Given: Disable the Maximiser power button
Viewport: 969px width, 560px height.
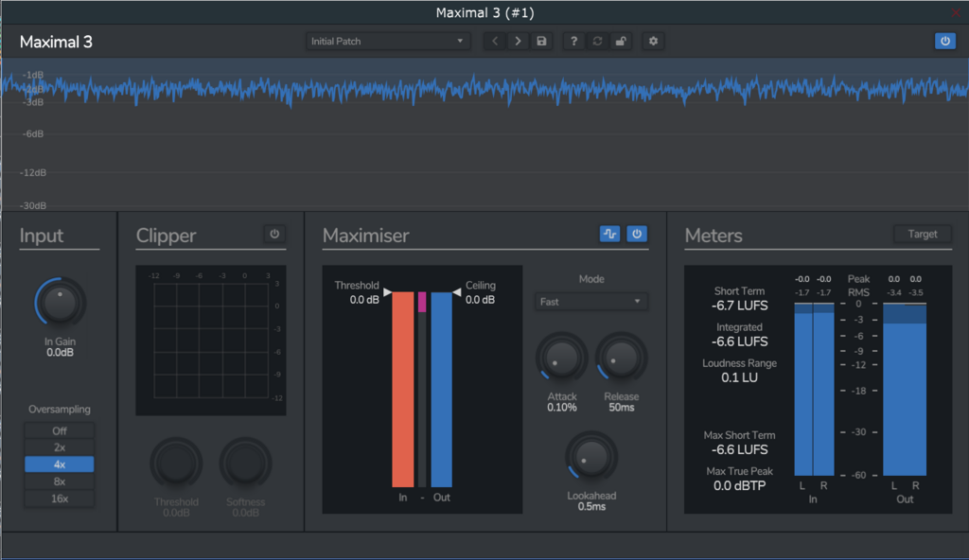Looking at the screenshot, I should [637, 234].
